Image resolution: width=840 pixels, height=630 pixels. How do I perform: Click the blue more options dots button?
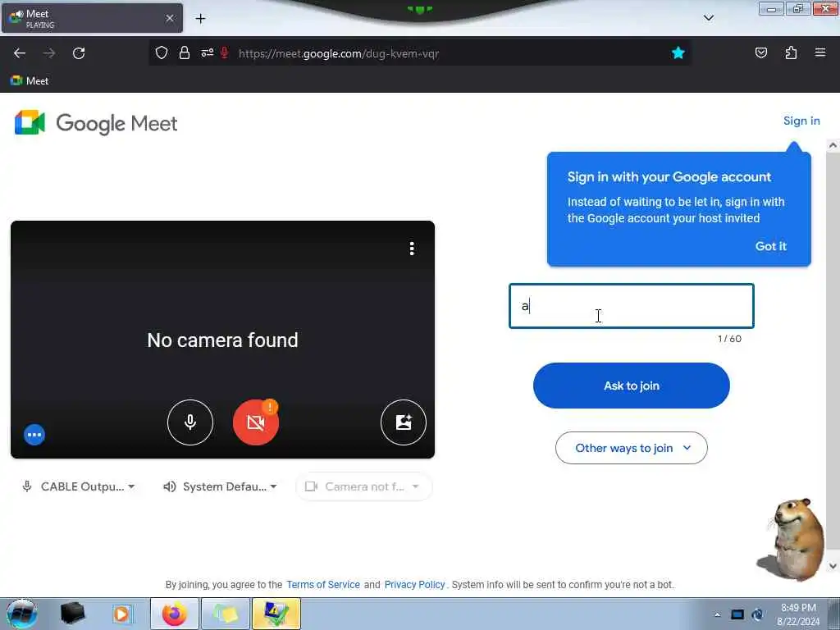[x=34, y=435]
